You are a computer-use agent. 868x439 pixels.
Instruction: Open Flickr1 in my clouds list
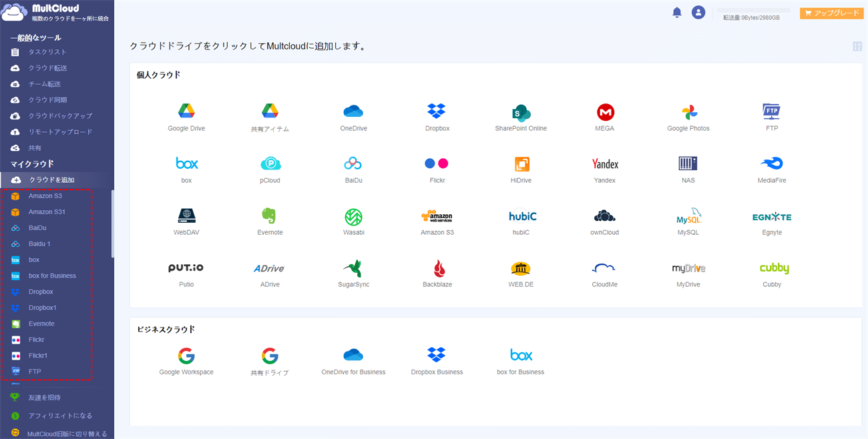pyautogui.click(x=38, y=356)
